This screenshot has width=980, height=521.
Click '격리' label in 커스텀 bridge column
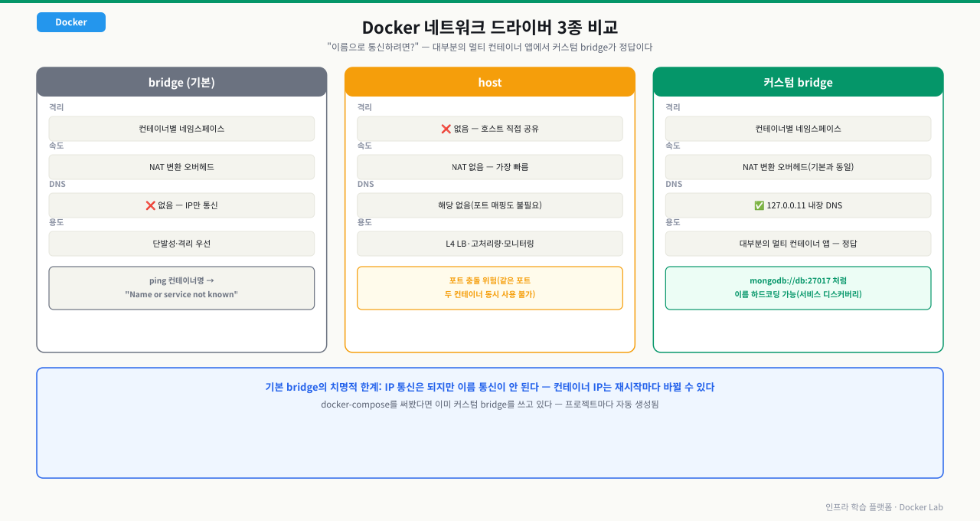672,107
